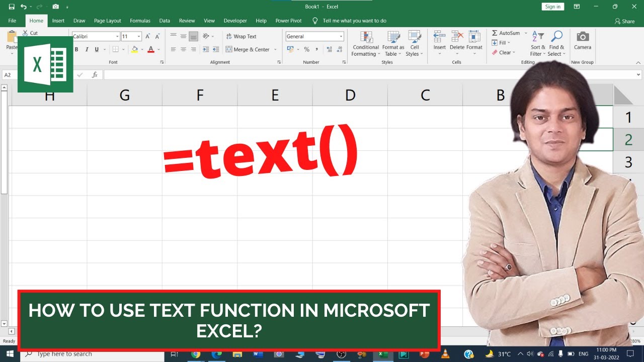Toggle bold formatting
The width and height of the screenshot is (644, 362).
click(x=76, y=49)
